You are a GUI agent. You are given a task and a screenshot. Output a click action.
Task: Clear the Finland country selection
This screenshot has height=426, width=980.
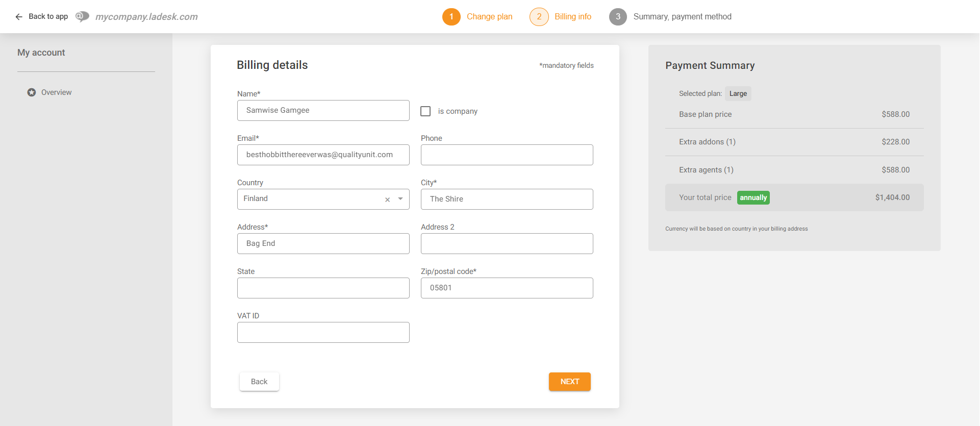(x=387, y=199)
